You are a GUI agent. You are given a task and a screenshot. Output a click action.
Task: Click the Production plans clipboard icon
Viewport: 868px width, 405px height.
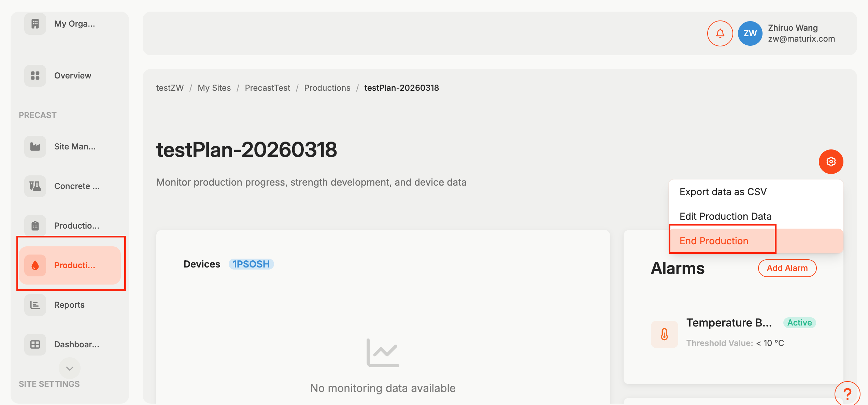(35, 225)
